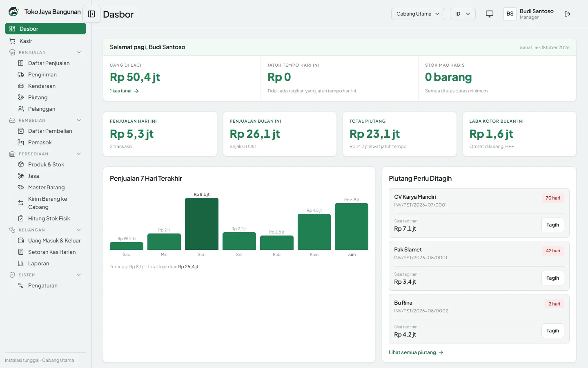Viewport: 588px width, 368px height.
Task: Click the Pemasok factory icon
Action: pyautogui.click(x=21, y=142)
